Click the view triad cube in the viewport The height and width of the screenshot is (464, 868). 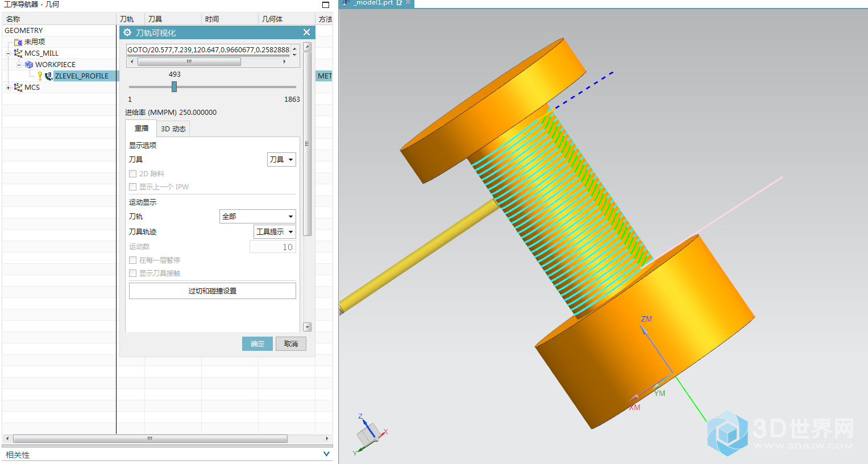368,435
